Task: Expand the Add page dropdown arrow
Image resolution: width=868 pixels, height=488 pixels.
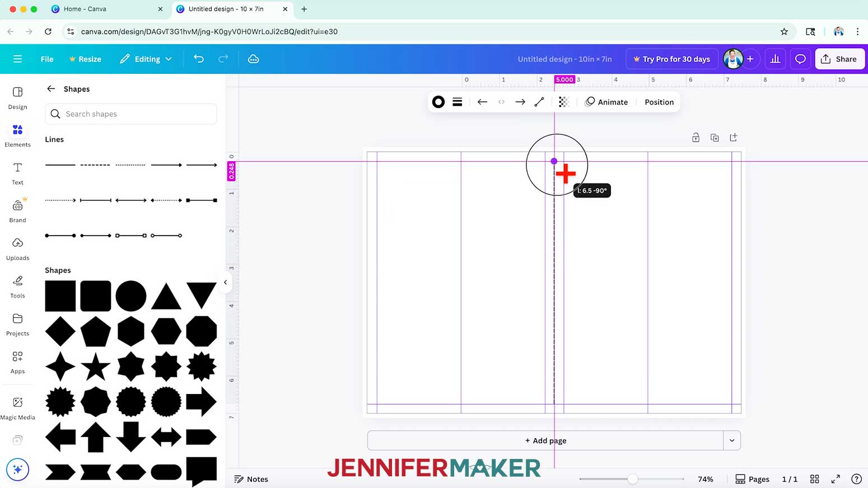Action: pos(732,440)
